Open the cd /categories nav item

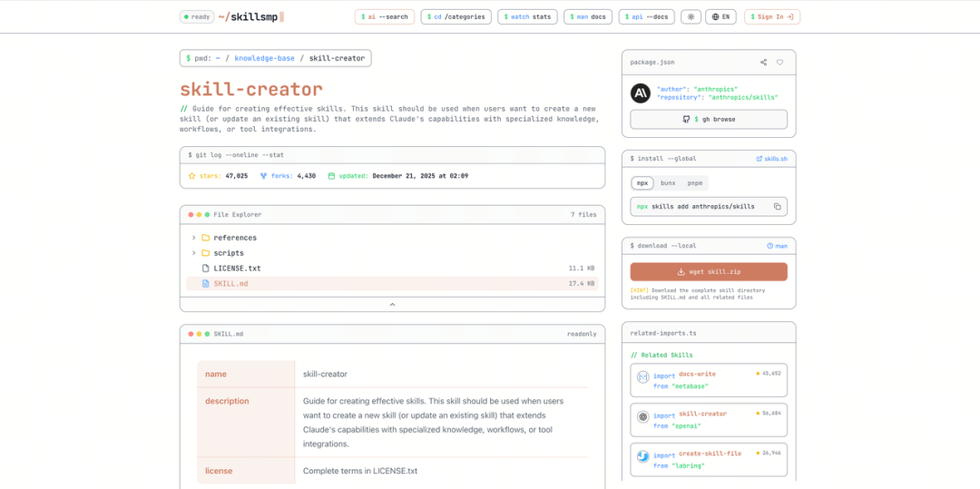coord(456,16)
